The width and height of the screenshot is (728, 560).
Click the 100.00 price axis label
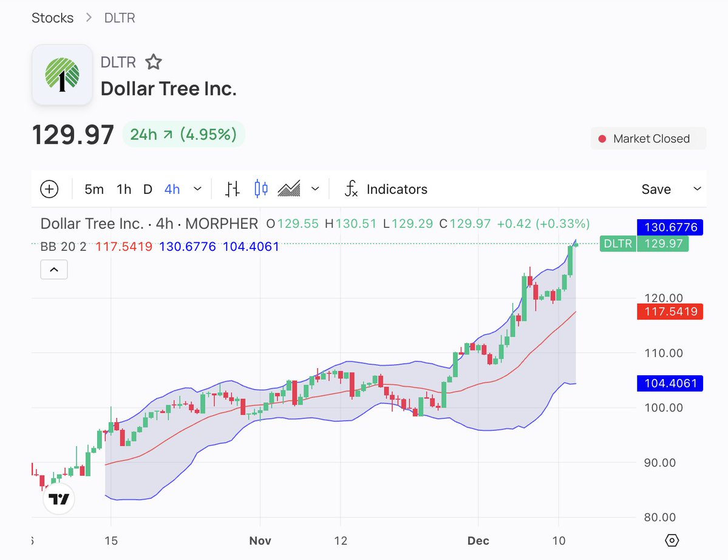(664, 408)
